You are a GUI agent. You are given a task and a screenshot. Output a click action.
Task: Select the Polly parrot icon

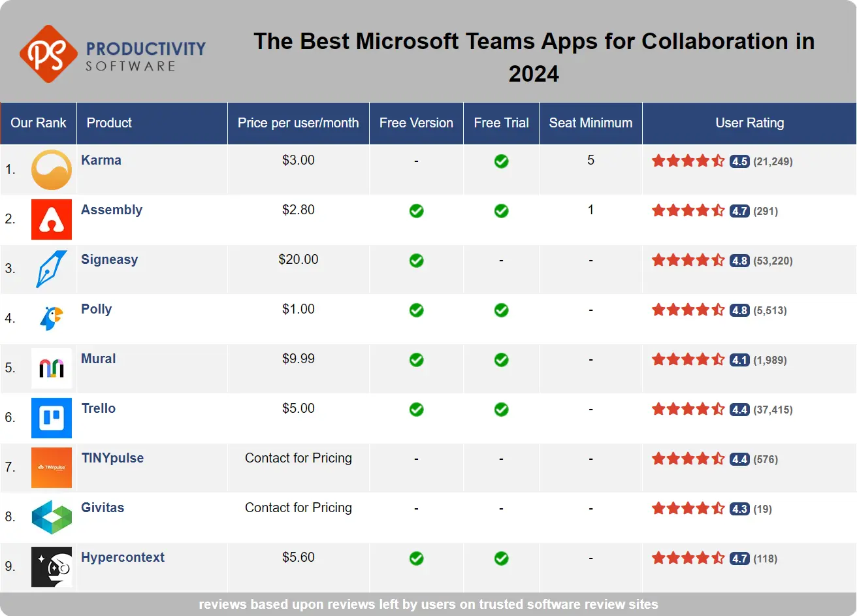click(52, 319)
